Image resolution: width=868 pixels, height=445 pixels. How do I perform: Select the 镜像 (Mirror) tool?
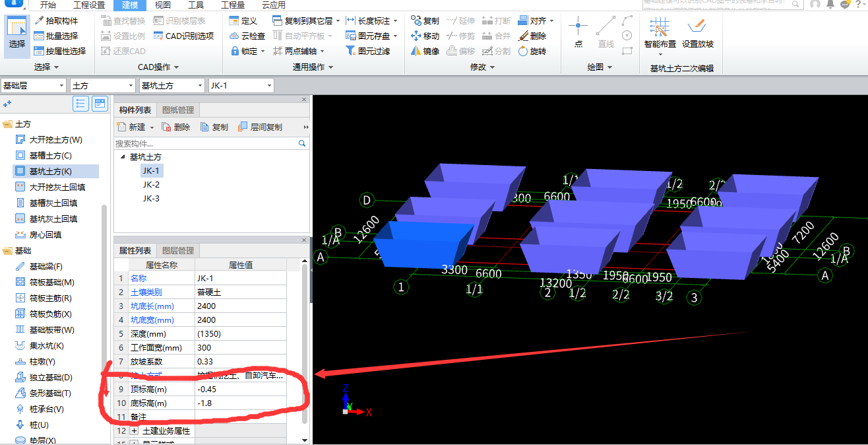coord(425,51)
